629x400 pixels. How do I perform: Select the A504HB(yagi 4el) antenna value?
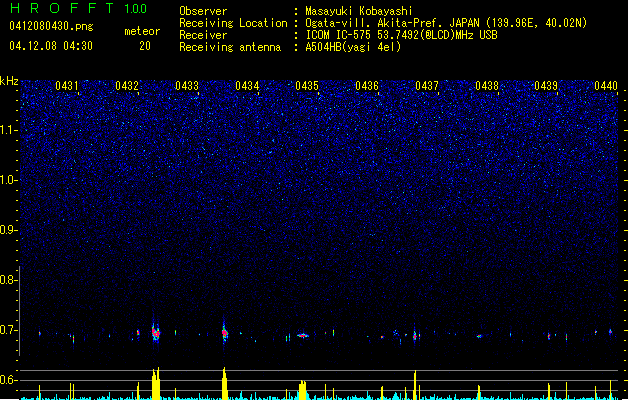click(x=353, y=47)
